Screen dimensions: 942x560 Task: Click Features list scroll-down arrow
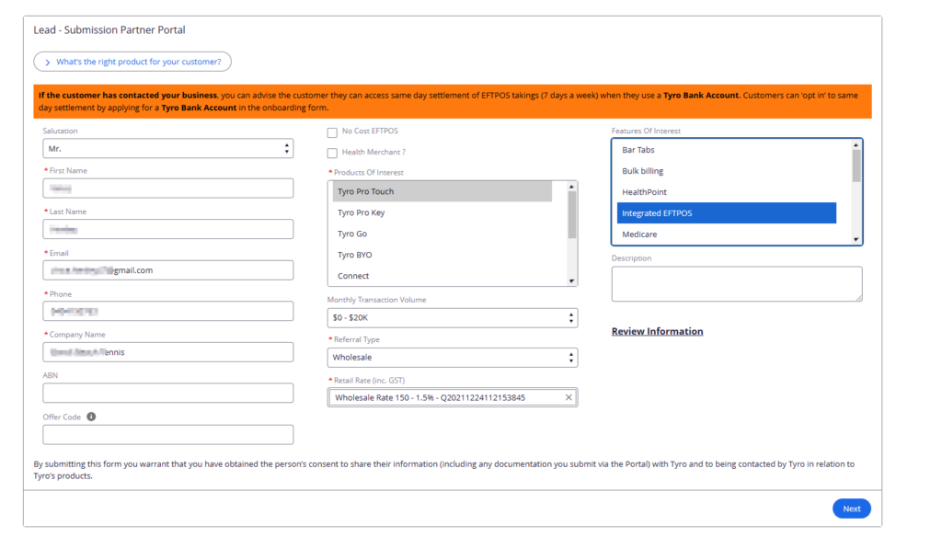[x=856, y=239]
